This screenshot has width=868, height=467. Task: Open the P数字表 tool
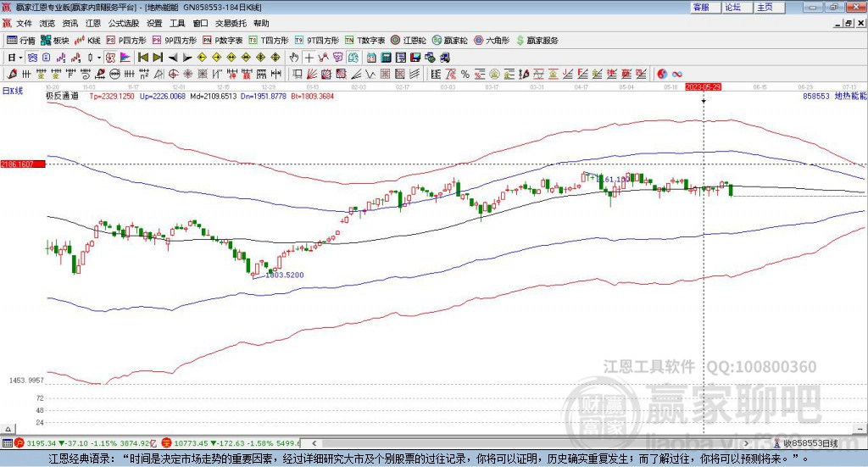(x=223, y=41)
